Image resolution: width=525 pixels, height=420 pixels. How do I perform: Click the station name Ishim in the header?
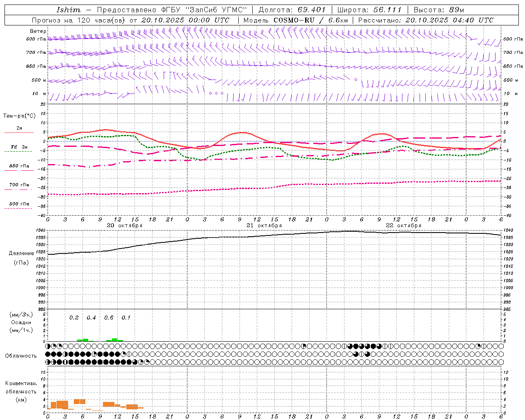pyautogui.click(x=68, y=10)
